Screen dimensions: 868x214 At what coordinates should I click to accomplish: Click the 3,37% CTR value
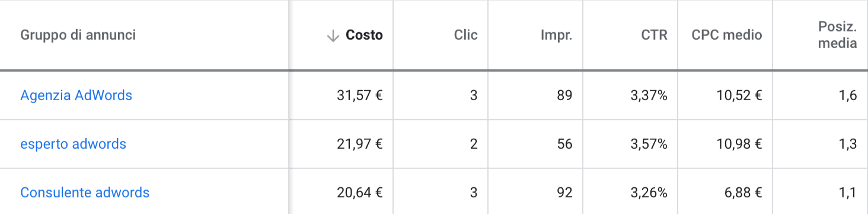click(x=649, y=95)
